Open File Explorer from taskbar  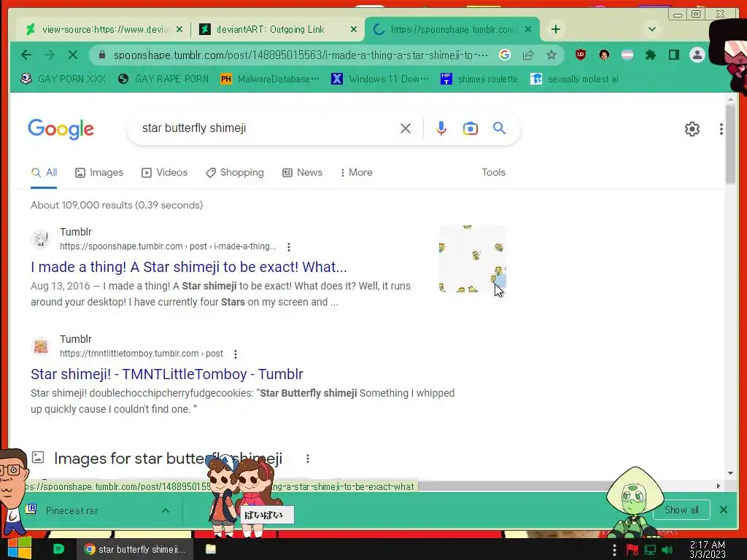tap(211, 550)
